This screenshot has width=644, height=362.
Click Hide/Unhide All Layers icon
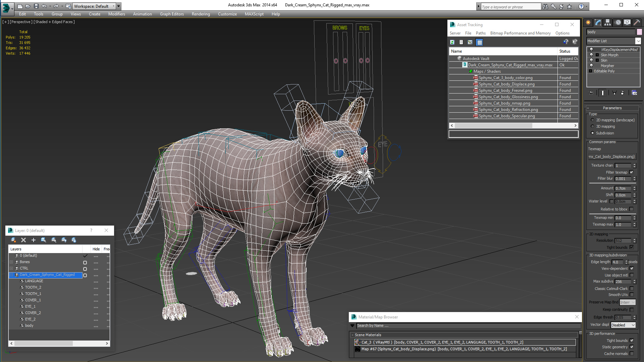point(64,240)
